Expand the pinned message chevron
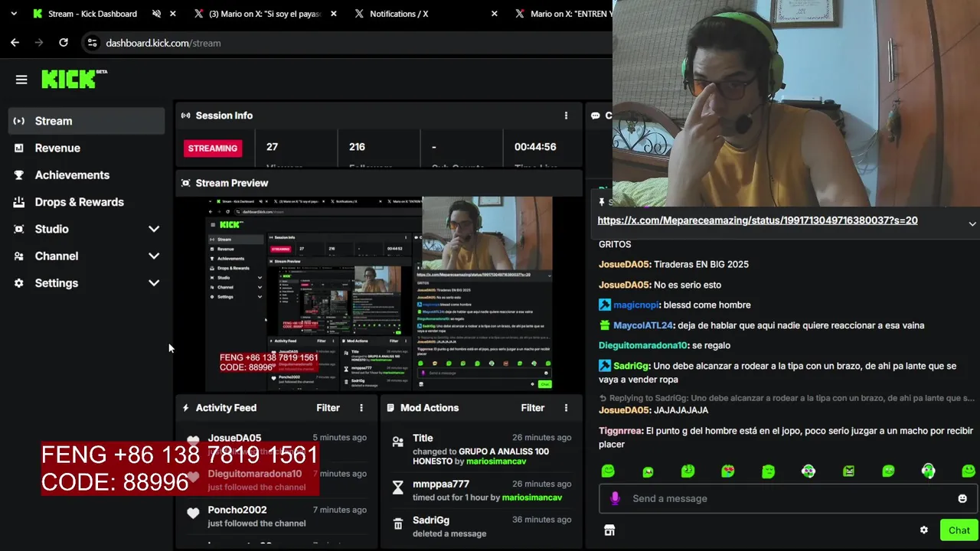Screen dimensions: 980x551 pyautogui.click(x=972, y=223)
